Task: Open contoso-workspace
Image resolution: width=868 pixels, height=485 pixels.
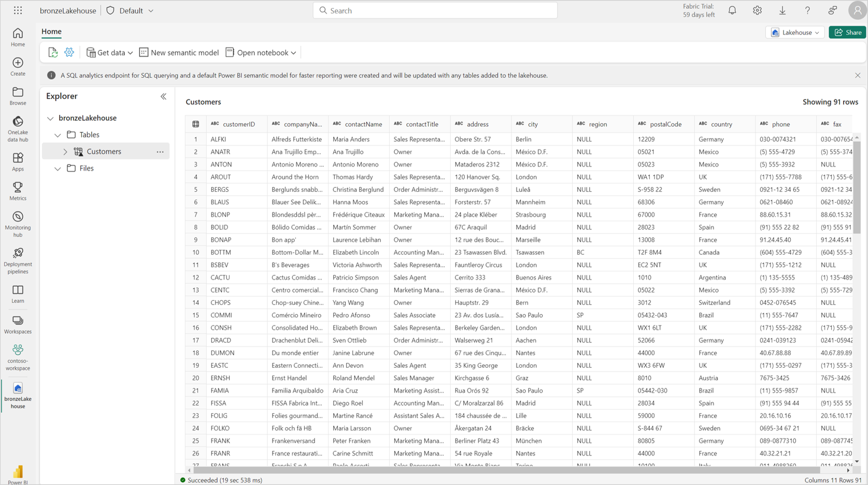Action: (18, 358)
